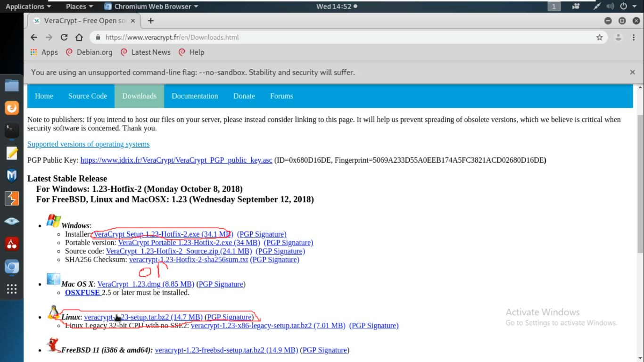644x362 pixels.
Task: Reload the VeraCrypt downloads page
Action: pyautogui.click(x=64, y=37)
